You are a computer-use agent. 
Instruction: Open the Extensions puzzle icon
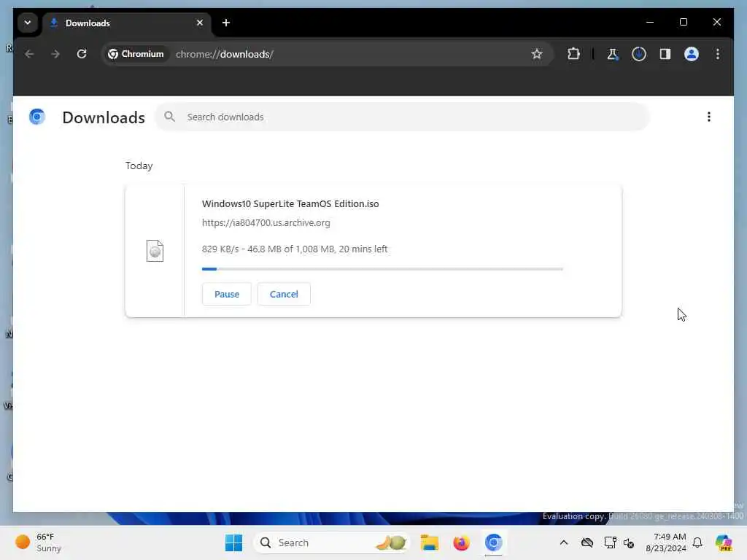click(573, 54)
